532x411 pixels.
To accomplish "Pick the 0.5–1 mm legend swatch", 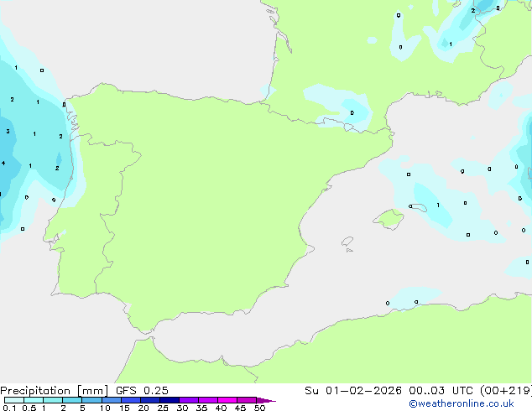I will [34, 400].
